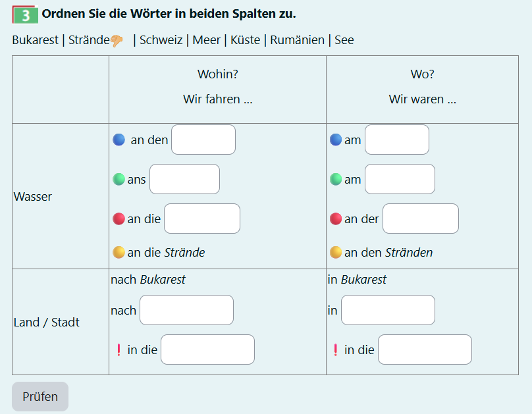The width and height of the screenshot is (532, 414).
Task: Select the input box after 'an die' in Wasser row
Action: (202, 219)
